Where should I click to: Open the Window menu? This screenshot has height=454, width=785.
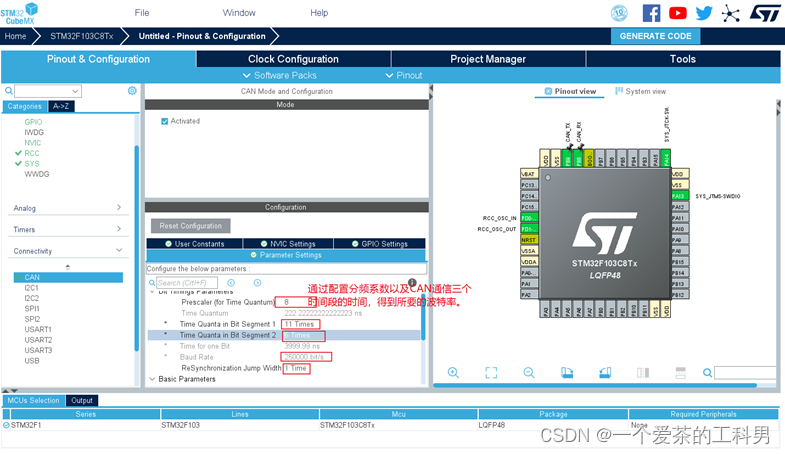239,13
